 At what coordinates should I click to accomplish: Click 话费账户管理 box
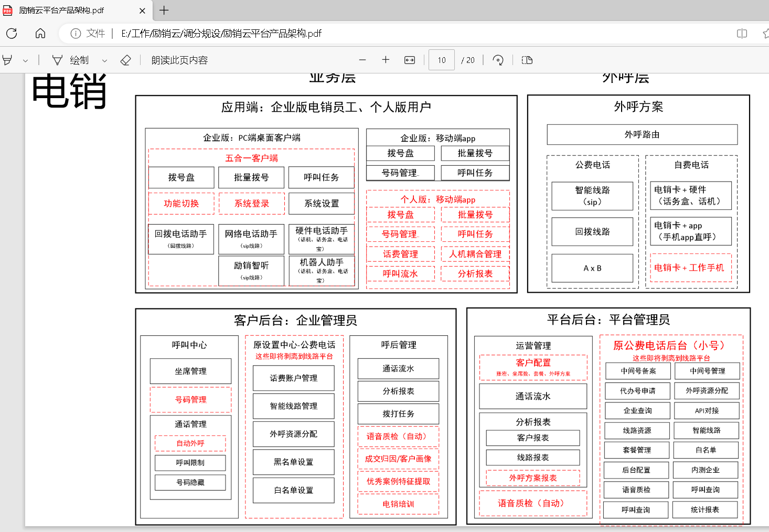pyautogui.click(x=294, y=378)
